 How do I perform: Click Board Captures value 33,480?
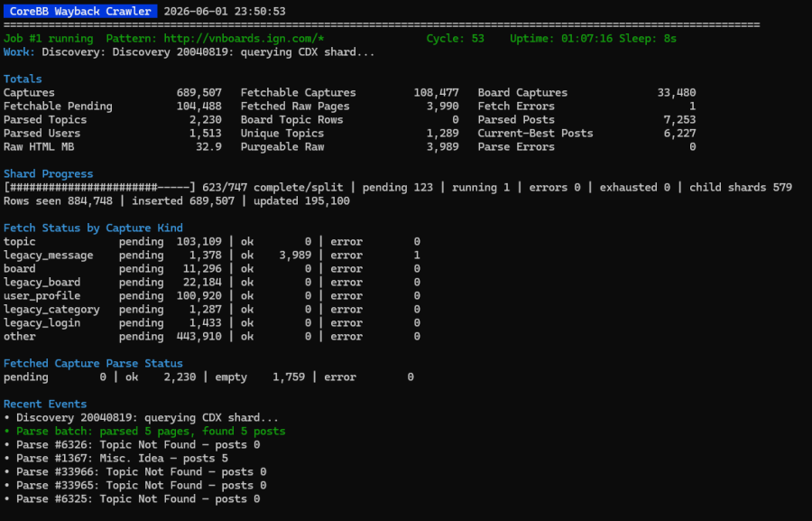tap(677, 92)
